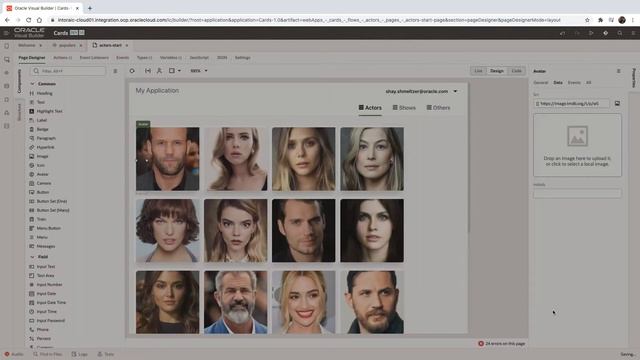Image resolution: width=640 pixels, height=360 pixels.
Task: Open the canvas zoom percentage dropdown
Action: (x=199, y=71)
